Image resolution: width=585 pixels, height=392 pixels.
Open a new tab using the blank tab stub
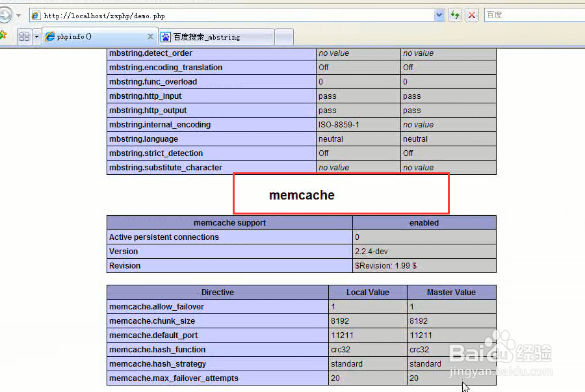point(284,36)
